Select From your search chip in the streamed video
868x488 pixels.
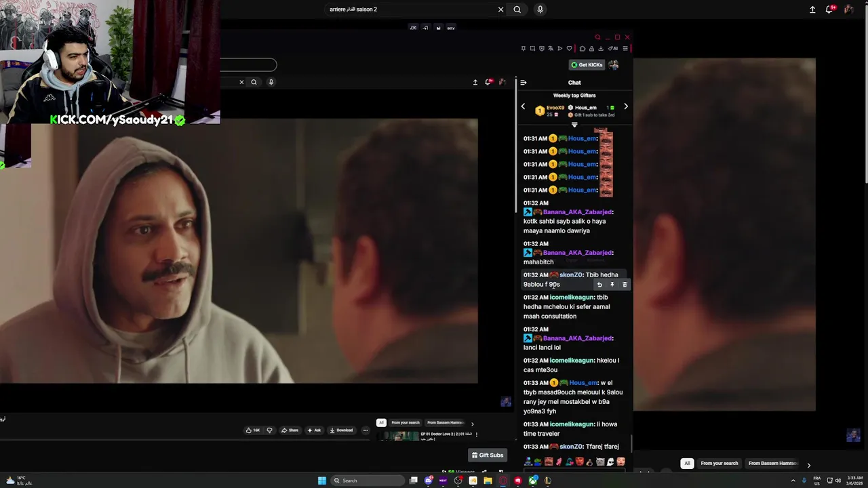click(405, 423)
